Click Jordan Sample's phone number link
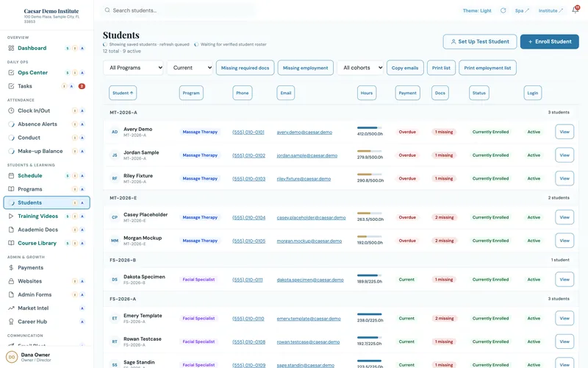 point(248,155)
